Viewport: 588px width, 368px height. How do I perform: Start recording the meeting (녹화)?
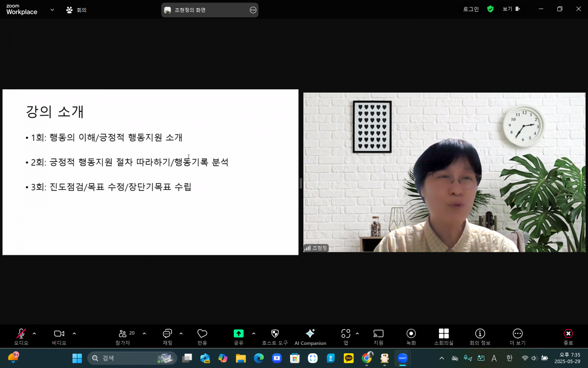411,334
